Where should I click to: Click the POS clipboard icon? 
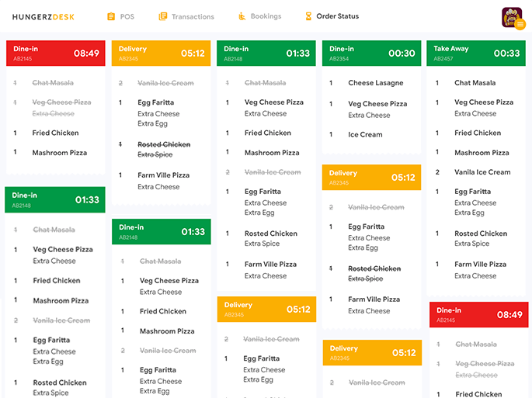(111, 16)
